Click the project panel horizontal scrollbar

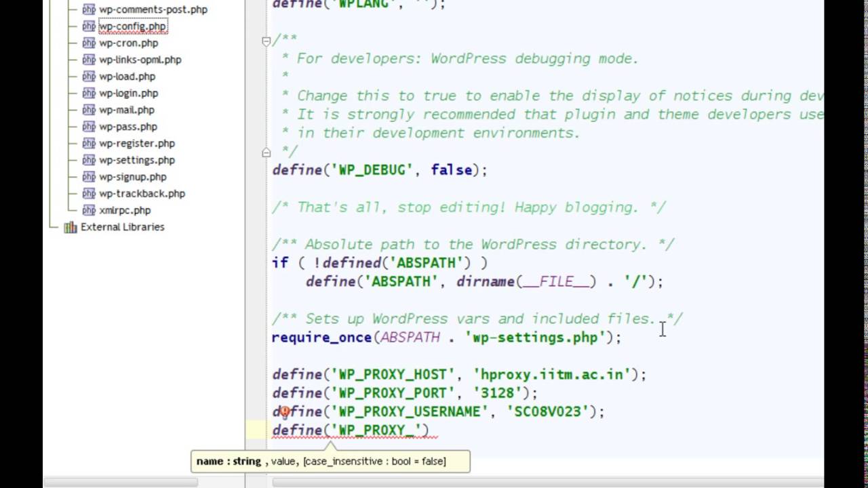click(120, 483)
